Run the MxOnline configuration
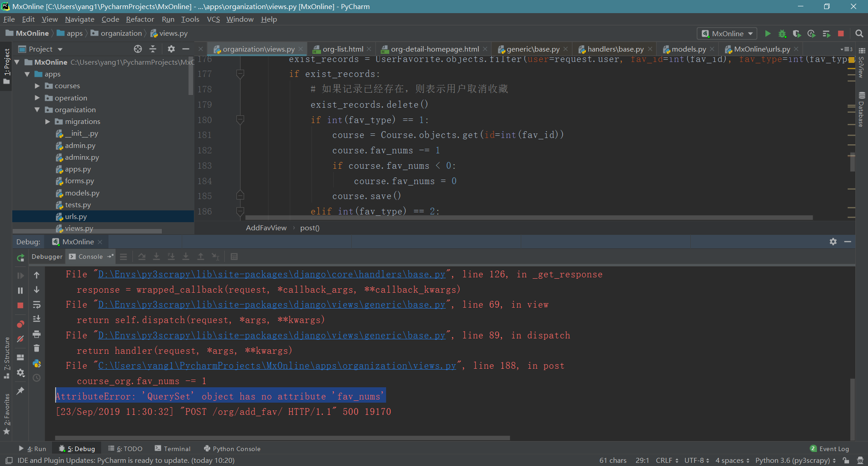 pyautogui.click(x=768, y=33)
